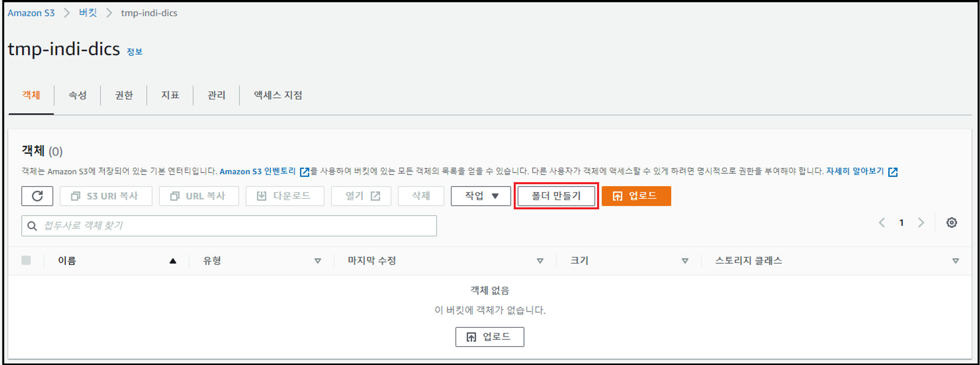
Task: Sort by 스토리지 클래스 column arrow
Action: tap(955, 261)
